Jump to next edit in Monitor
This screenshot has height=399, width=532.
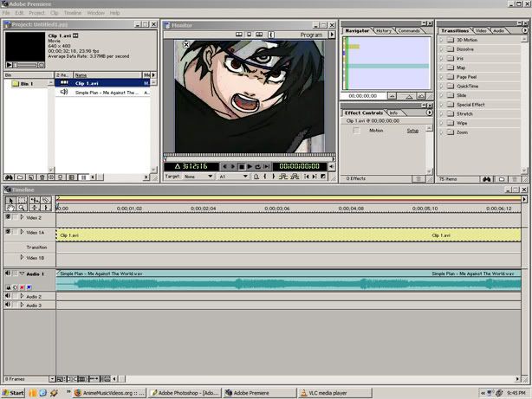point(315,177)
